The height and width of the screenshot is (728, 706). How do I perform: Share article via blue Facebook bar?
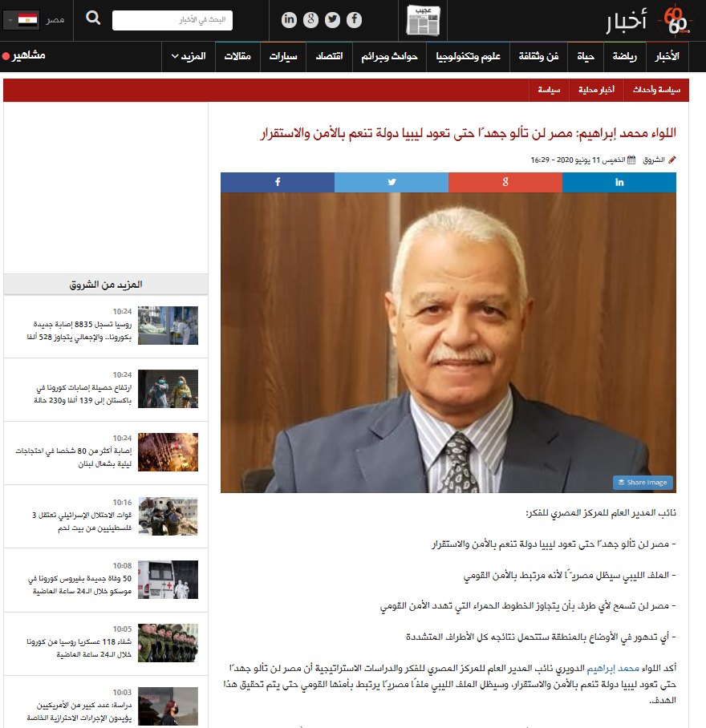click(x=278, y=182)
